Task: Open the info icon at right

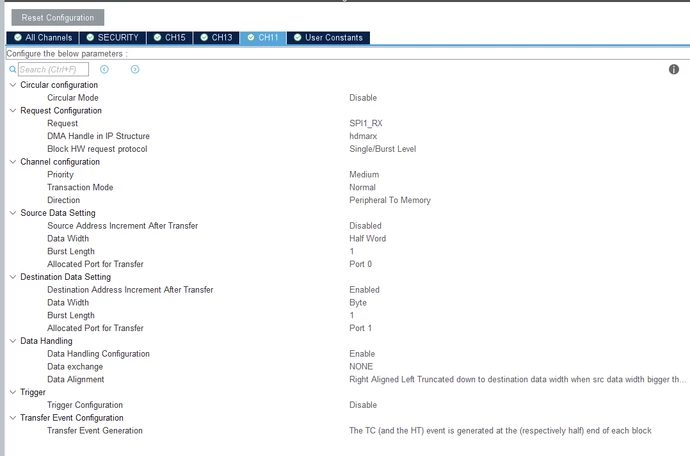Action: pyautogui.click(x=674, y=69)
